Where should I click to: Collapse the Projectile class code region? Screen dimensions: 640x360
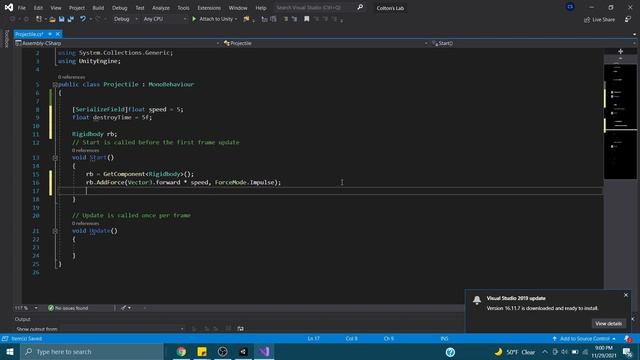coord(55,84)
